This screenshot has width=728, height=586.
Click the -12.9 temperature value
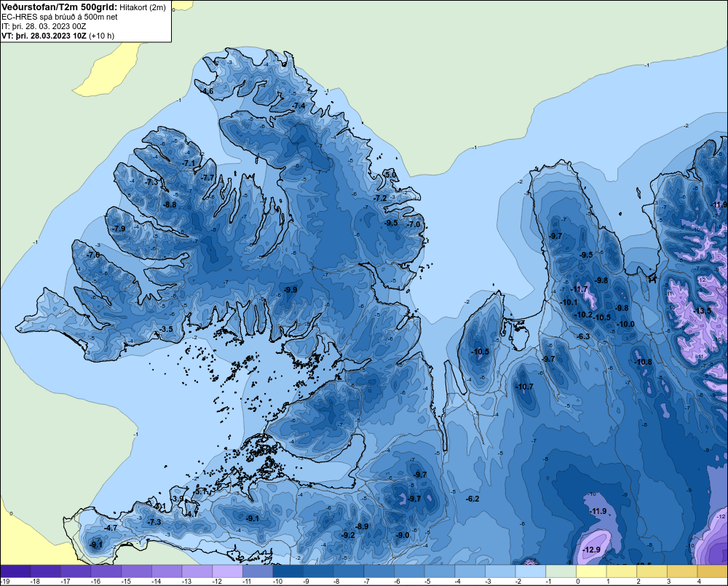tap(592, 550)
